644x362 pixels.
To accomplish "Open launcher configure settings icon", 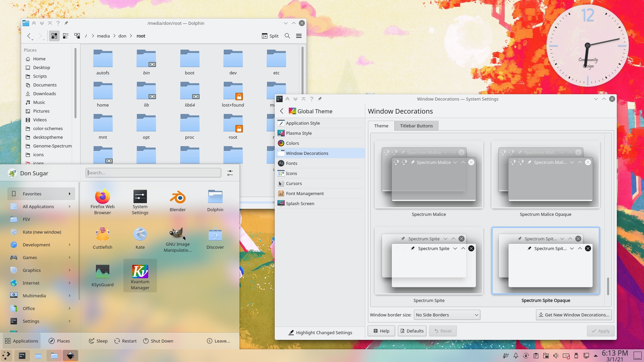I will pos(230,173).
